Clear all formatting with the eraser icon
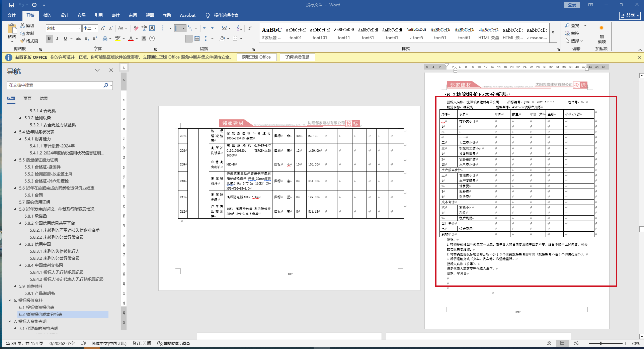Viewport: 644px width, 349px height. coord(136,28)
